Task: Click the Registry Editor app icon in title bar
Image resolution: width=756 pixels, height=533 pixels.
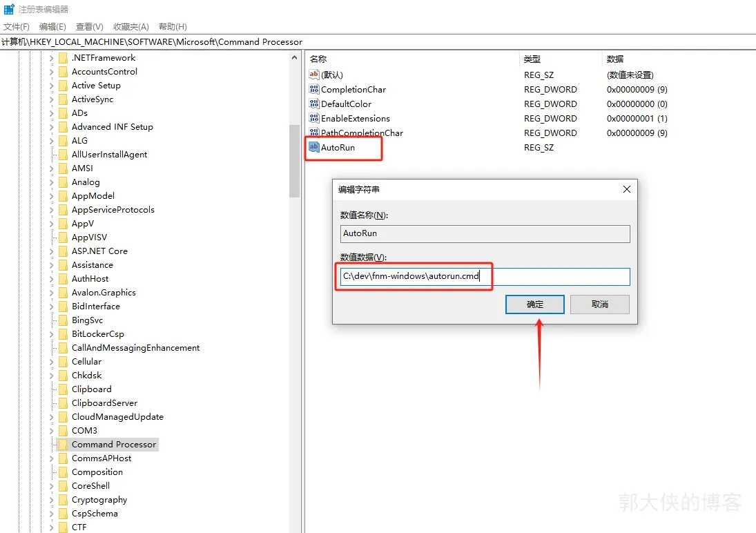Action: (9, 9)
